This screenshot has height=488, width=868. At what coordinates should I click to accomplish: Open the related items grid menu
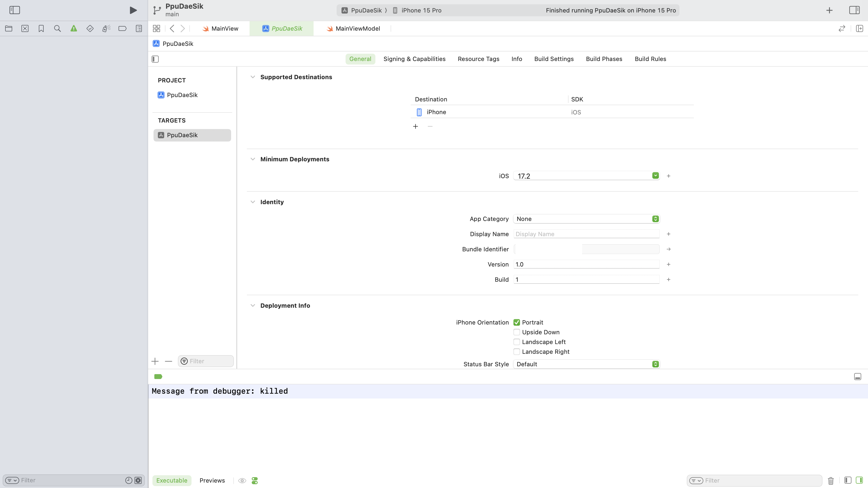tap(156, 29)
